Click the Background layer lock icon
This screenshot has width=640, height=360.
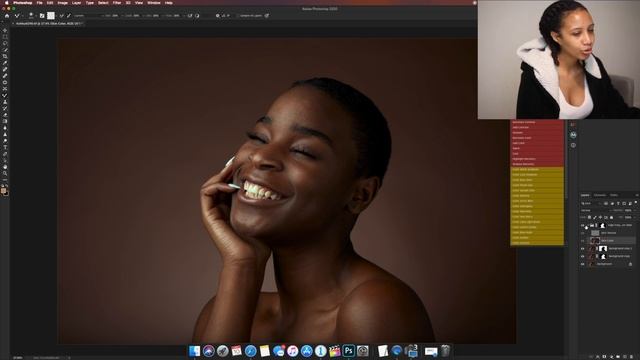pyautogui.click(x=630, y=264)
